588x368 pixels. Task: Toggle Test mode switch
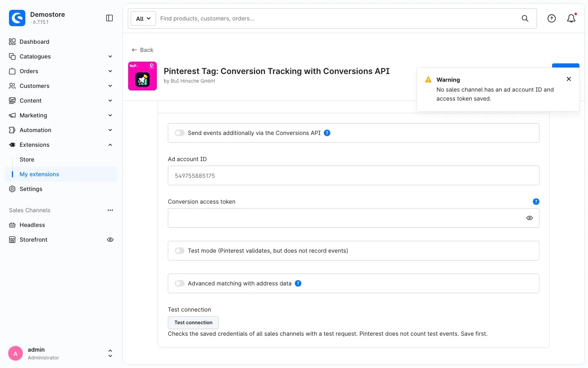coord(180,251)
